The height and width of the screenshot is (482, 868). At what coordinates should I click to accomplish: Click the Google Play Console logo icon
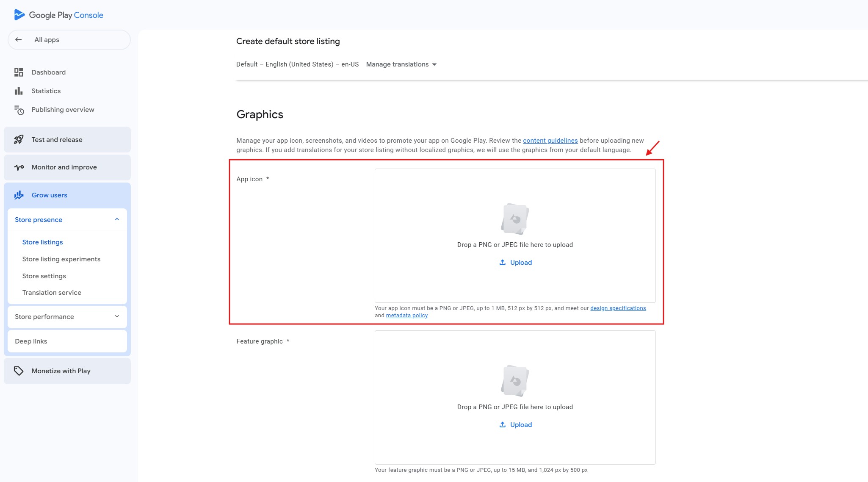19,15
